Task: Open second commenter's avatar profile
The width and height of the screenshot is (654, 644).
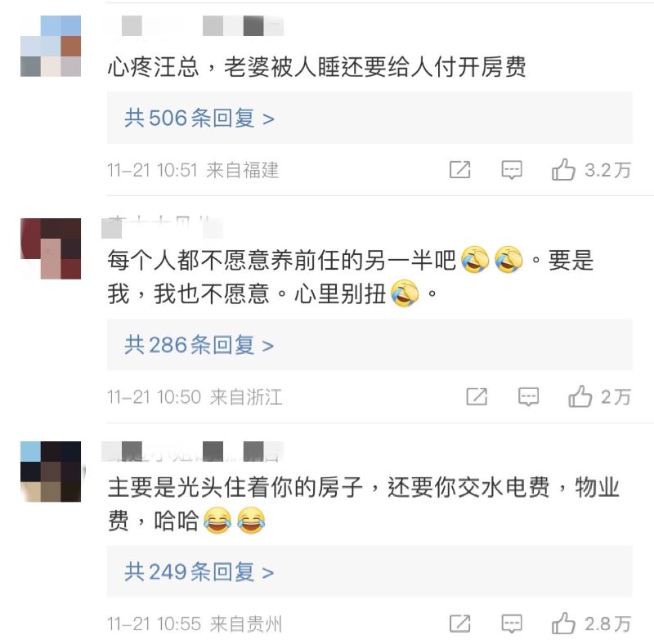Action: coord(51,248)
